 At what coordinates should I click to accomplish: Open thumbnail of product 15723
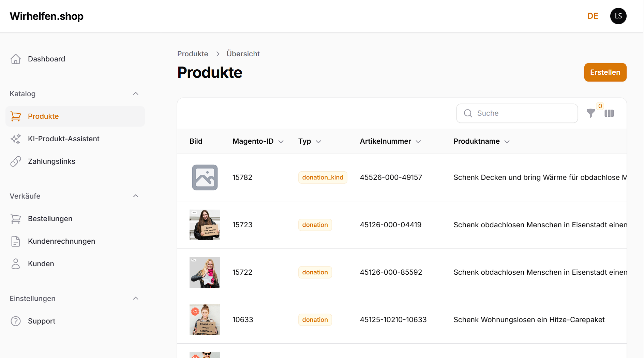[x=205, y=225]
